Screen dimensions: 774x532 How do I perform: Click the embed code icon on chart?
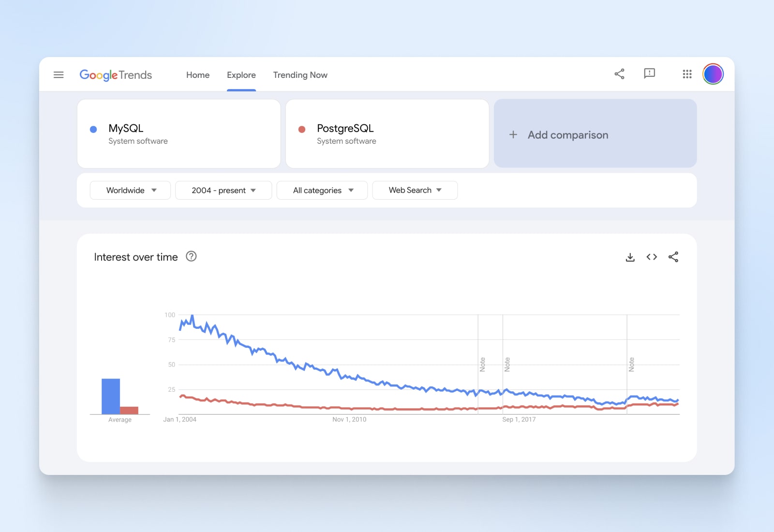point(652,257)
